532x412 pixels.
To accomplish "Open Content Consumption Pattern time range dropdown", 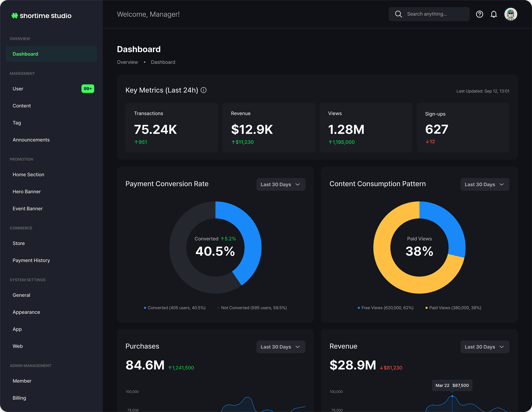I will (x=484, y=184).
